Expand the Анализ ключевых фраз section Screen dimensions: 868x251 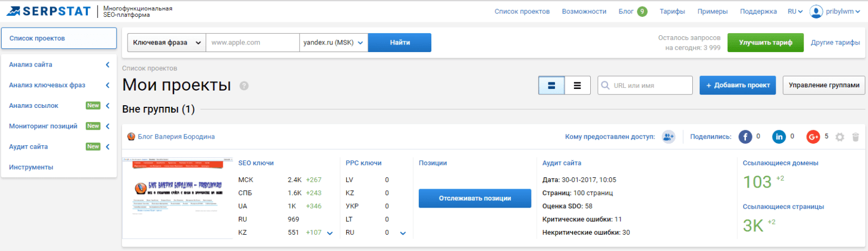pos(107,85)
